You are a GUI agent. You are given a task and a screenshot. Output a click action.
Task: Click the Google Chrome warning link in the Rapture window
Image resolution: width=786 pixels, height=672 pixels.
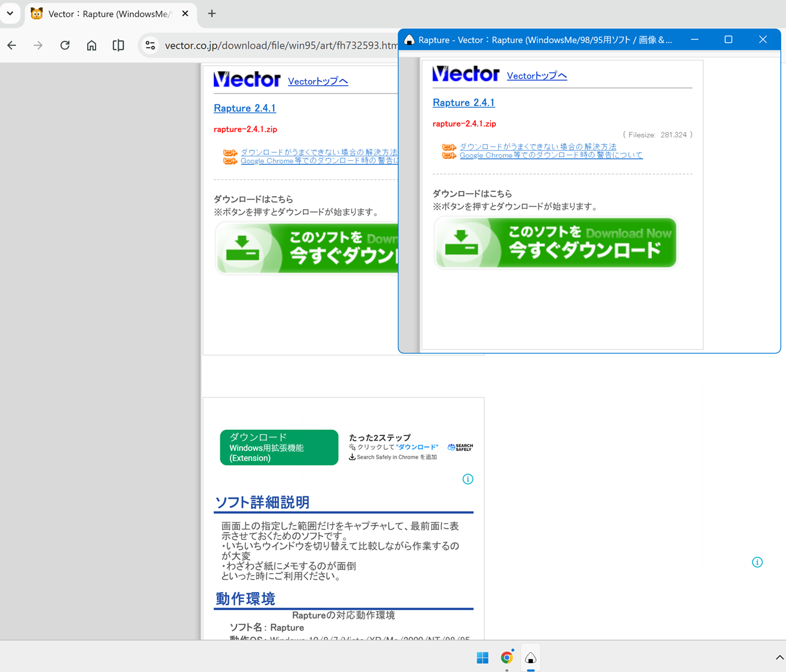551,155
